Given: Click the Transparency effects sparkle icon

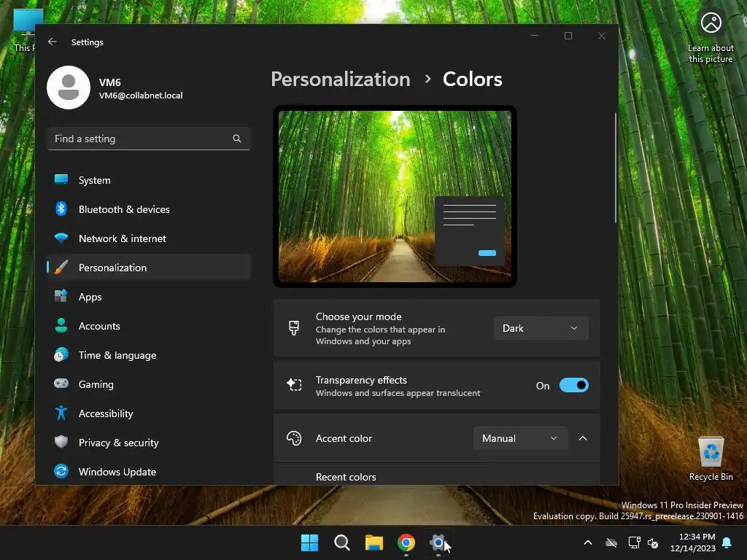Looking at the screenshot, I should (x=294, y=385).
